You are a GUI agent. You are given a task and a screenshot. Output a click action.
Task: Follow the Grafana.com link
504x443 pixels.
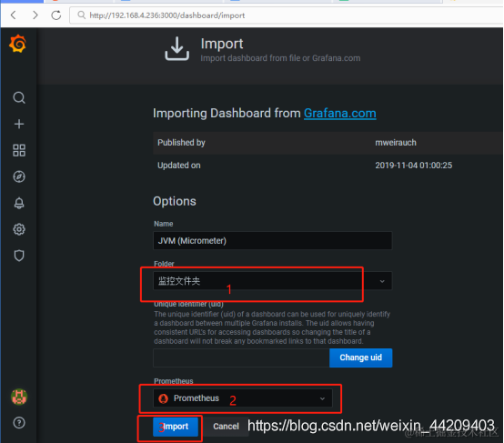(x=339, y=113)
